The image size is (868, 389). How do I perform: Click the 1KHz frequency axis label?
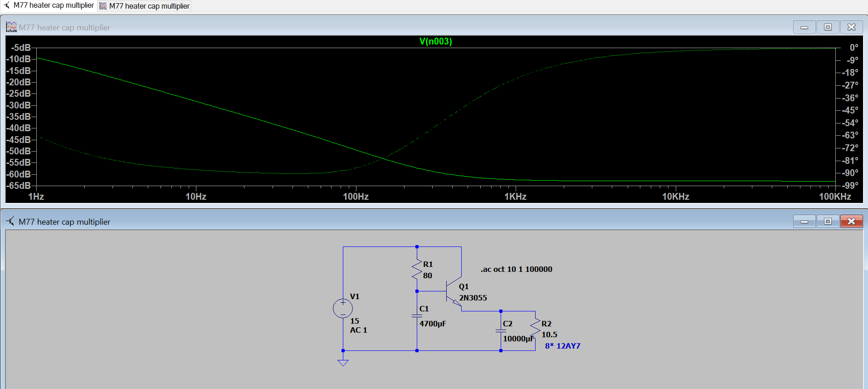[x=516, y=197]
